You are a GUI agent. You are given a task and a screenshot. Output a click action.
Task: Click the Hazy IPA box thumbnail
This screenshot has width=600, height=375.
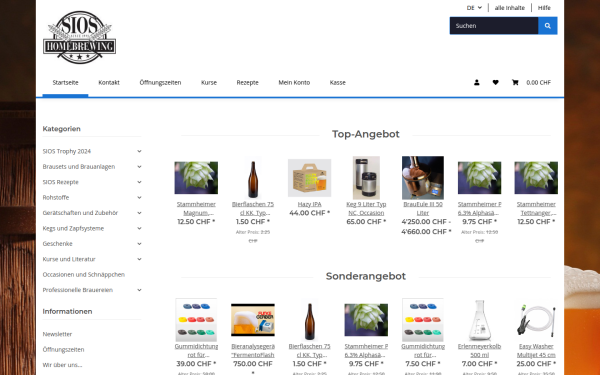pyautogui.click(x=310, y=178)
